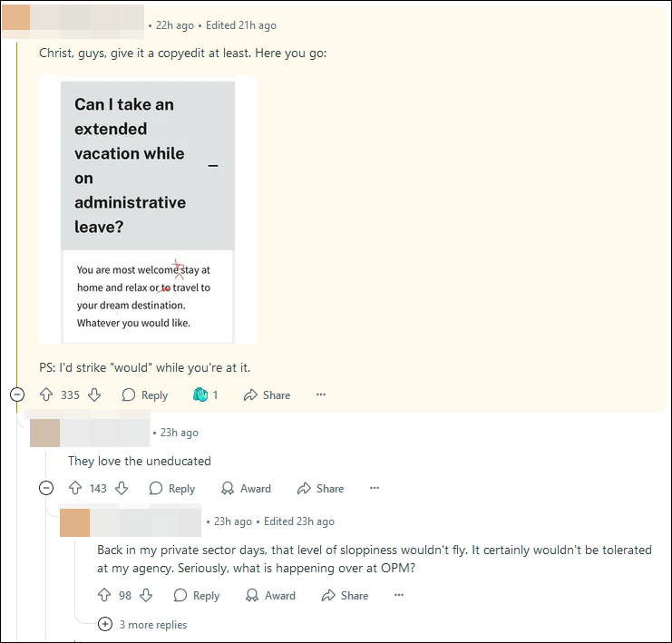672x643 pixels.
Task: Upvote the "They love the uneducated" comment
Action: coord(75,488)
